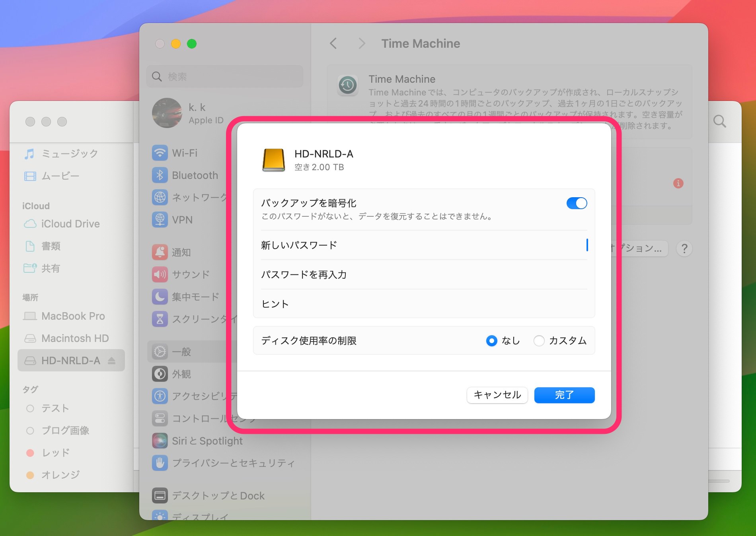Click the パスワードを再入力 field

coord(424,274)
